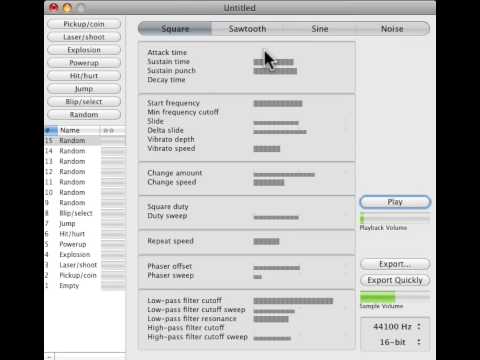Click the Low-pass filter cutoff sweep slider
Screen dimensions: 480x360
[274, 311]
